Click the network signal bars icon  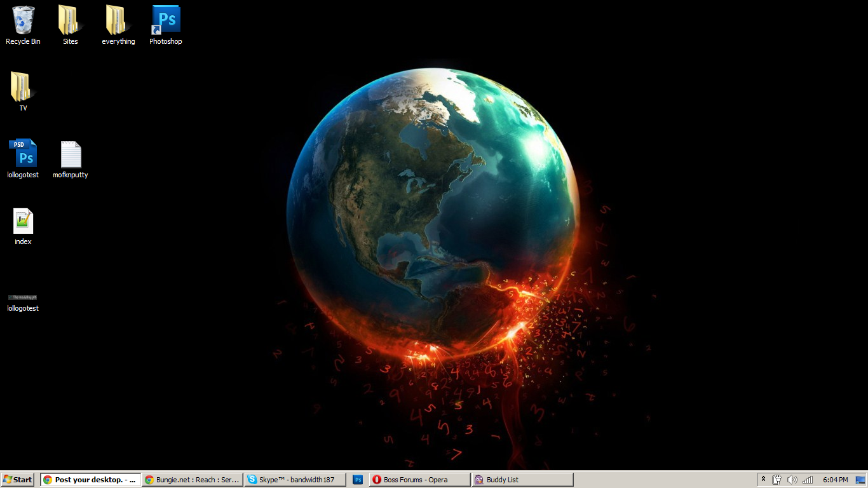pos(808,480)
